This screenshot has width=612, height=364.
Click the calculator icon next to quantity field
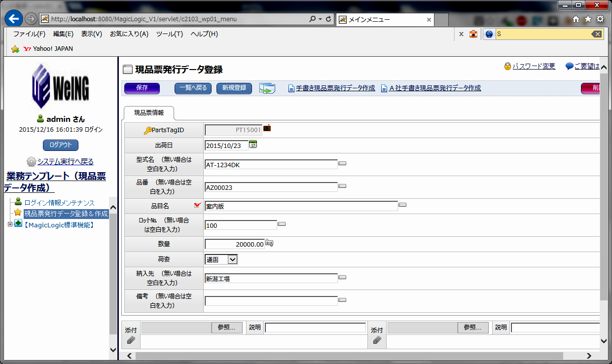coord(269,243)
